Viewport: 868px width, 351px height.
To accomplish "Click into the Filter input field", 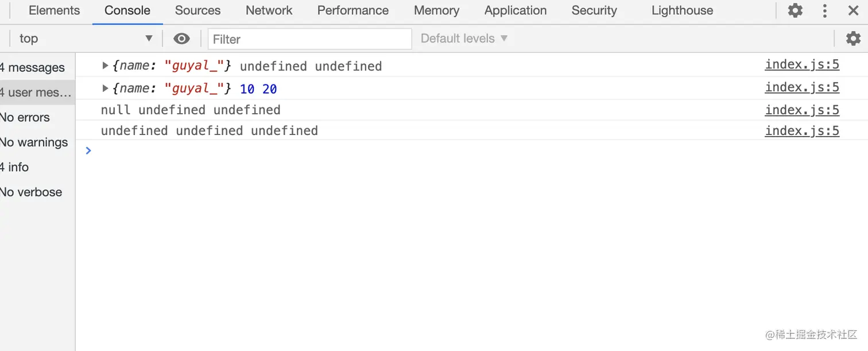I will (310, 39).
